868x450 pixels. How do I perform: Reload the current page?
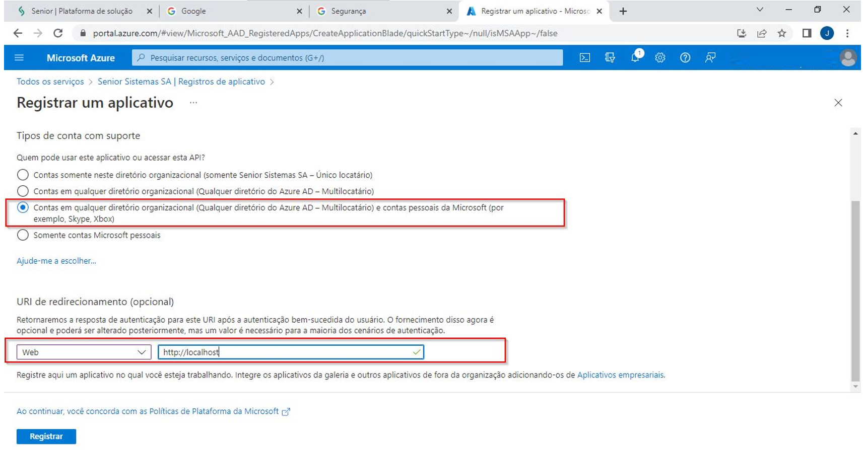click(58, 33)
